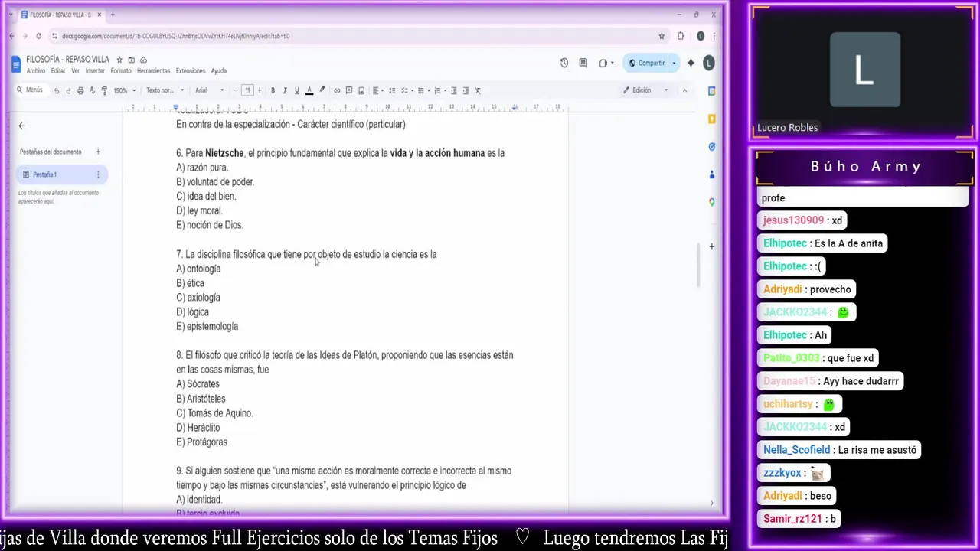Click the print icon
Image resolution: width=980 pixels, height=551 pixels.
click(x=80, y=90)
